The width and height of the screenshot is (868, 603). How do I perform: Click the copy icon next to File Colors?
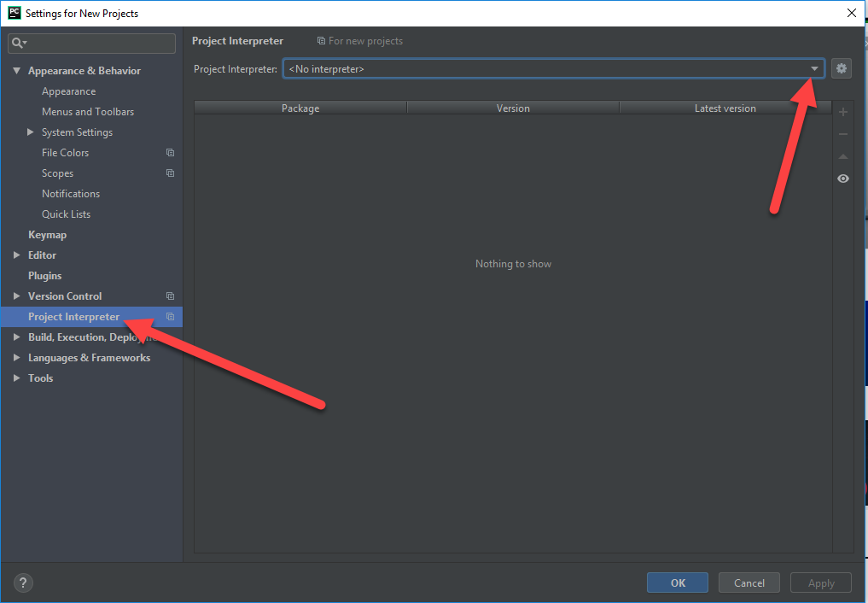click(x=170, y=153)
